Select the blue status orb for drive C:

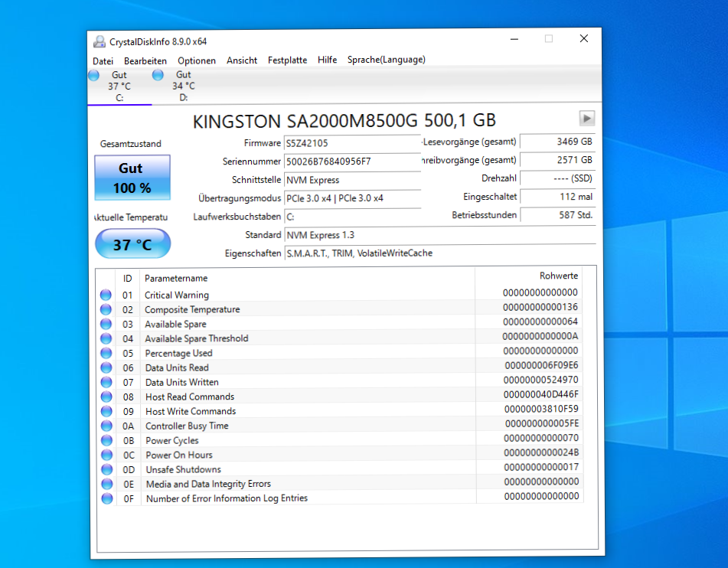coord(94,75)
